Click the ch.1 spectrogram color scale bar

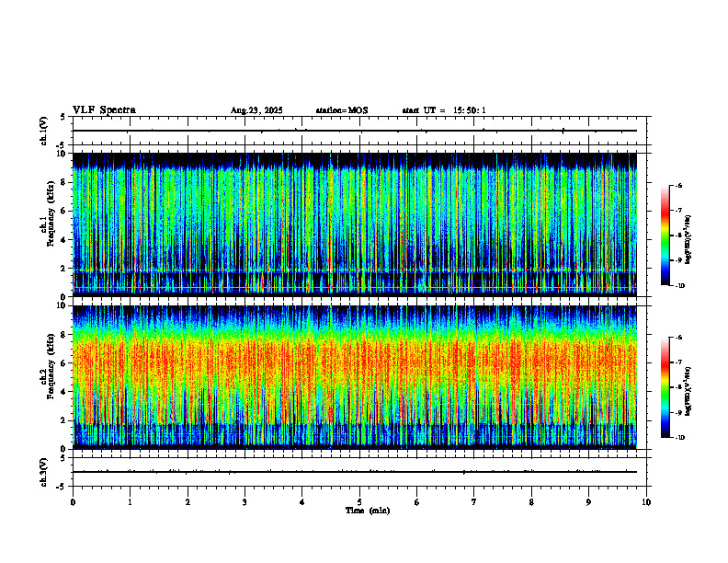coord(665,236)
